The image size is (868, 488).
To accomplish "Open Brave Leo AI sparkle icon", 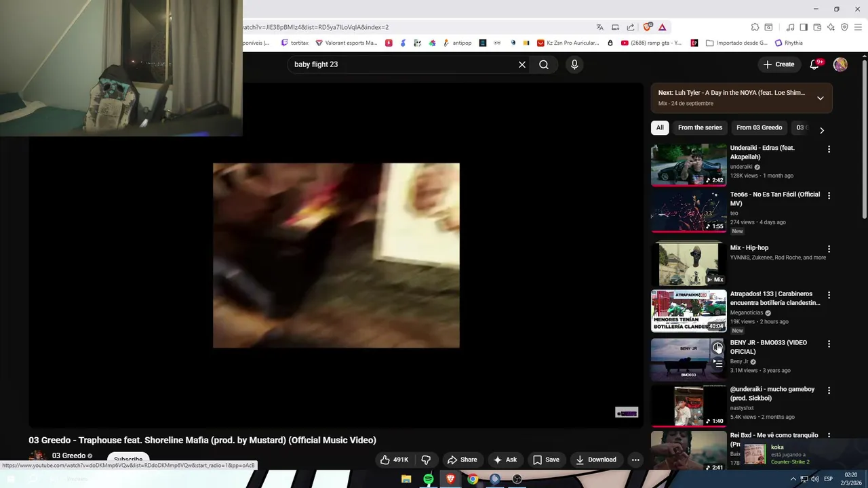I will coord(831,27).
